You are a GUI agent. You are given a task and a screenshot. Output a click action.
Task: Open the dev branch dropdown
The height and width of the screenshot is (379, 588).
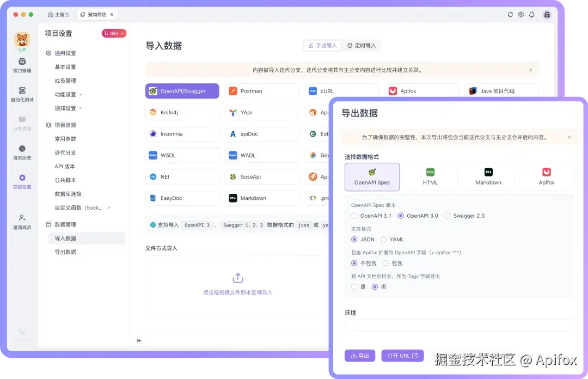point(114,33)
